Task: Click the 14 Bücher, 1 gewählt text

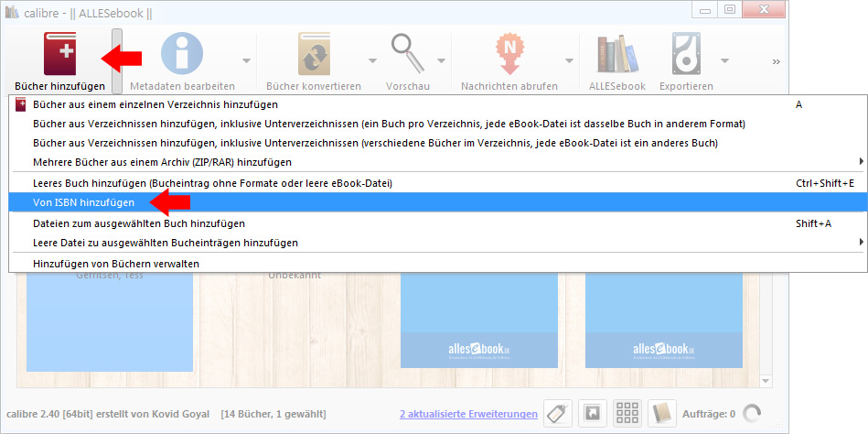Action: (x=273, y=414)
